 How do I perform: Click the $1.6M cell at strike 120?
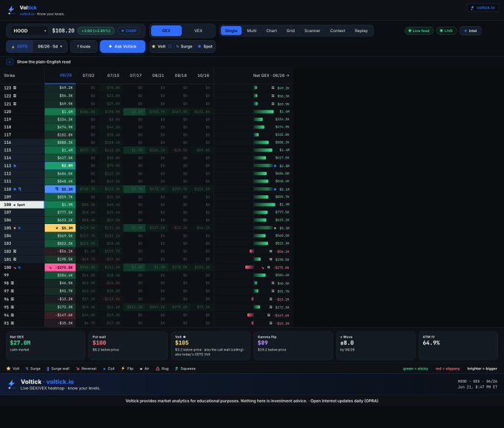[60, 112]
